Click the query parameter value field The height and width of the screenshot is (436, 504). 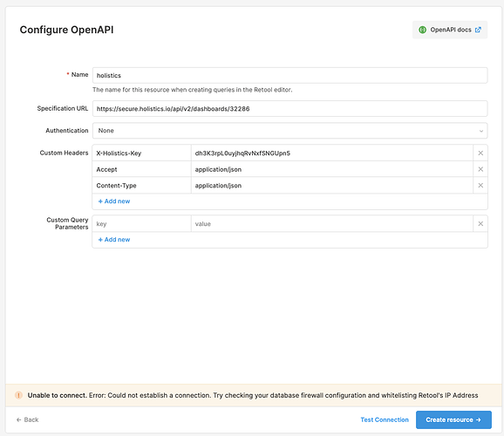click(332, 224)
